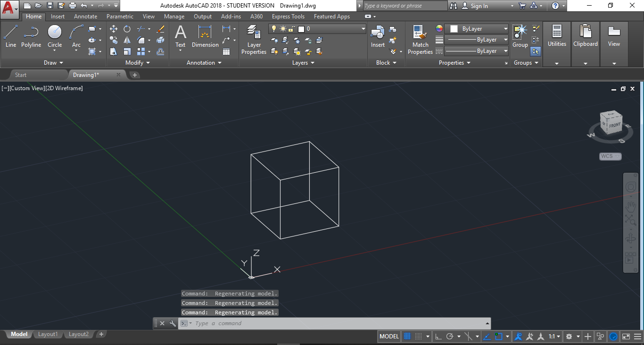Open the Express Tools ribbon tab
The height and width of the screenshot is (345, 644).
pyautogui.click(x=288, y=17)
